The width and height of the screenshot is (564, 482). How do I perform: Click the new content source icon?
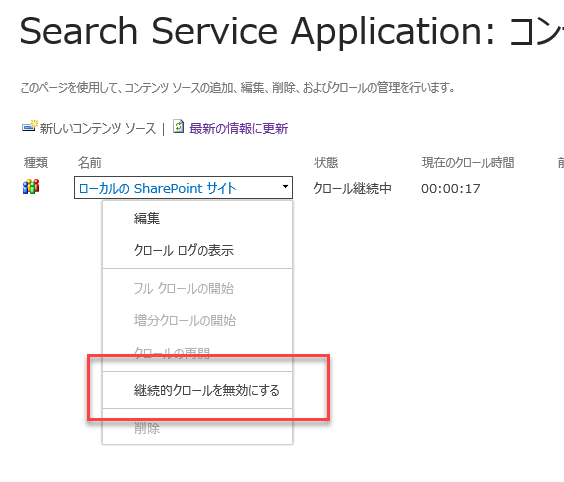(29, 126)
